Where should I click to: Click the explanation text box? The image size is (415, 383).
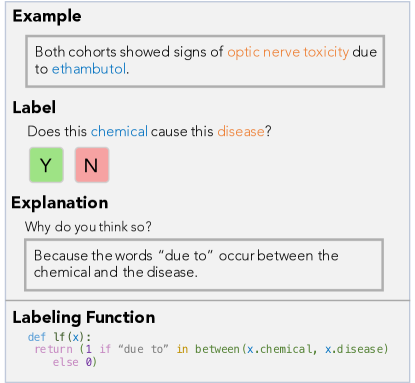204,265
